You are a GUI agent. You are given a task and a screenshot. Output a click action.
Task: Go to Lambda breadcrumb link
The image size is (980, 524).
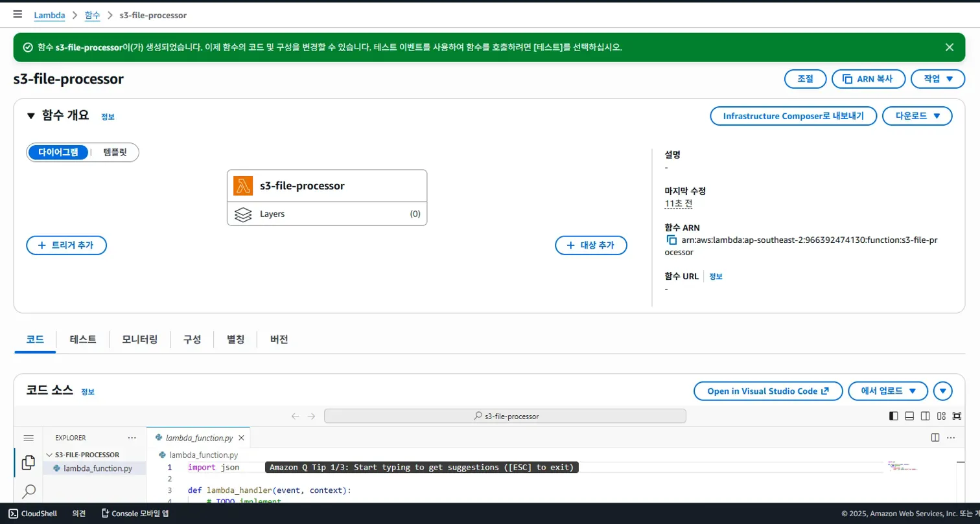(x=49, y=15)
